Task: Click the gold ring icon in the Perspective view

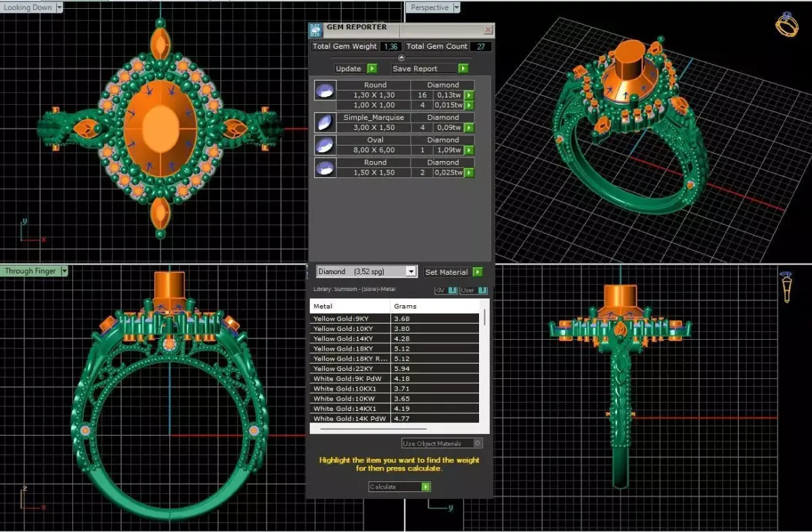Action: click(x=786, y=24)
